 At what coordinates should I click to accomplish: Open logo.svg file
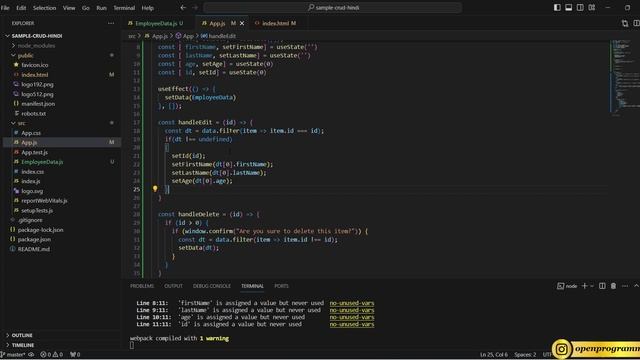pyautogui.click(x=32, y=191)
